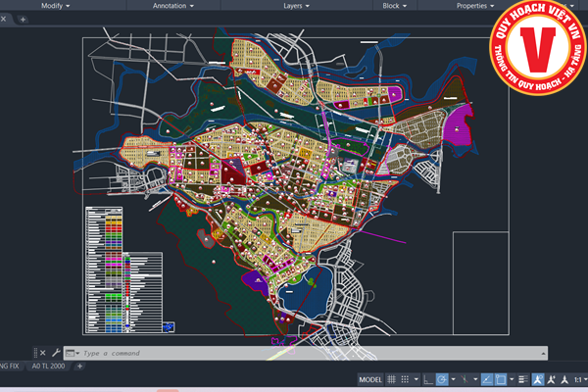
Task: Add new layout with plus button
Action: (x=80, y=367)
